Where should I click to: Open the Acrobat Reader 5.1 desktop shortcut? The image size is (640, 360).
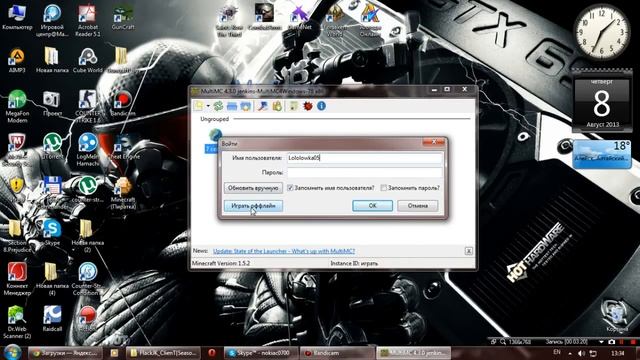tap(87, 20)
